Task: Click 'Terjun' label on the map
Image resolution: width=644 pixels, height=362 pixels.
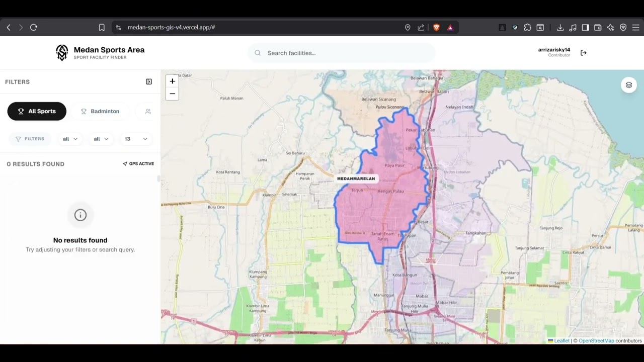Action: 357,191
